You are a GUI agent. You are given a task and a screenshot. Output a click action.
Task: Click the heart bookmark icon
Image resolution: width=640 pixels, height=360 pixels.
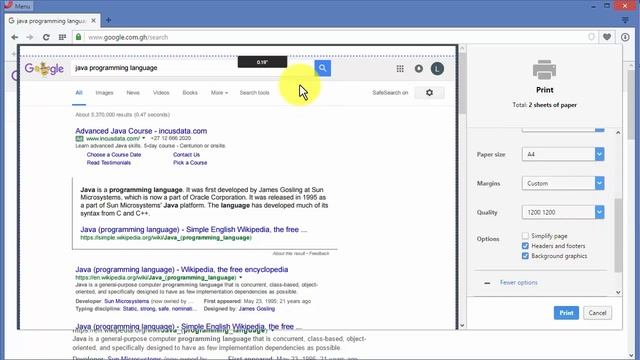pyautogui.click(x=607, y=37)
